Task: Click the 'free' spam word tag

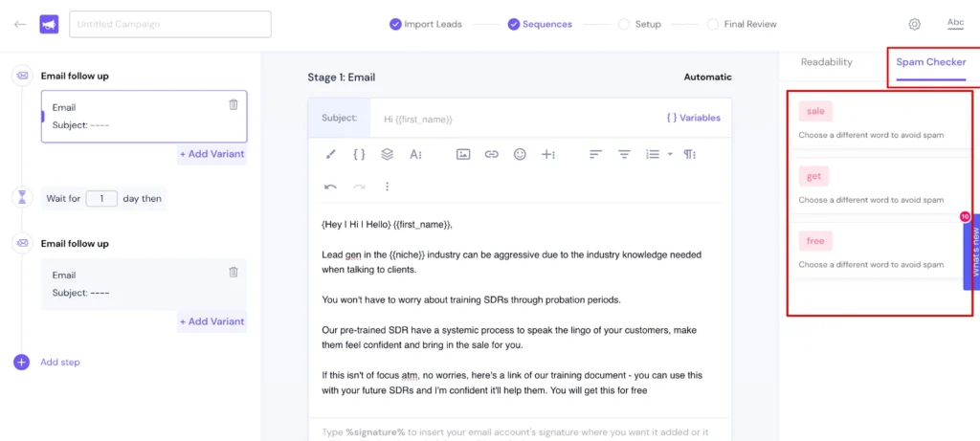Action: 815,241
